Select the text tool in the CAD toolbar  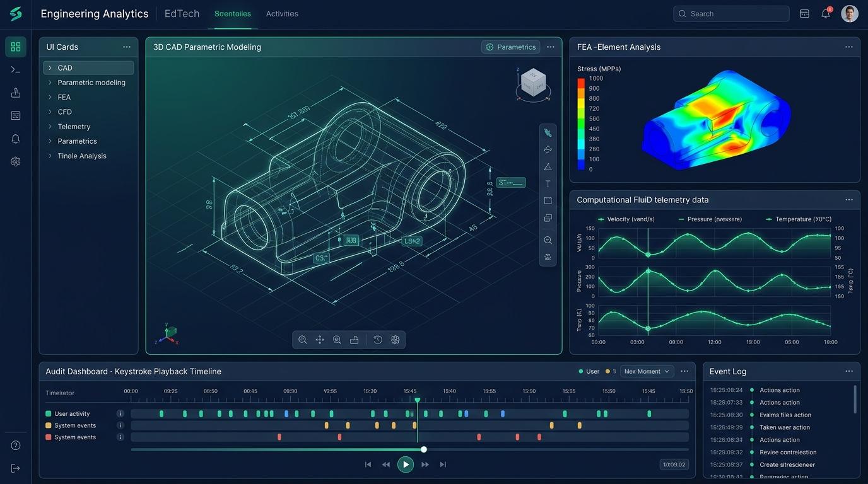[x=548, y=184]
